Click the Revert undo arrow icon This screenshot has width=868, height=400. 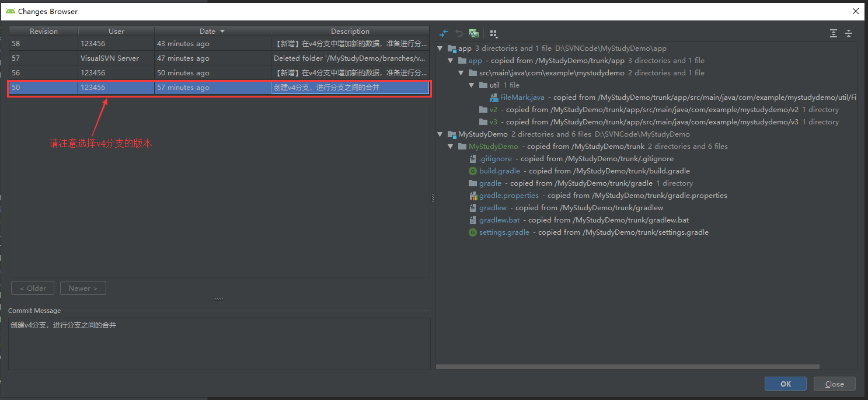[x=459, y=33]
